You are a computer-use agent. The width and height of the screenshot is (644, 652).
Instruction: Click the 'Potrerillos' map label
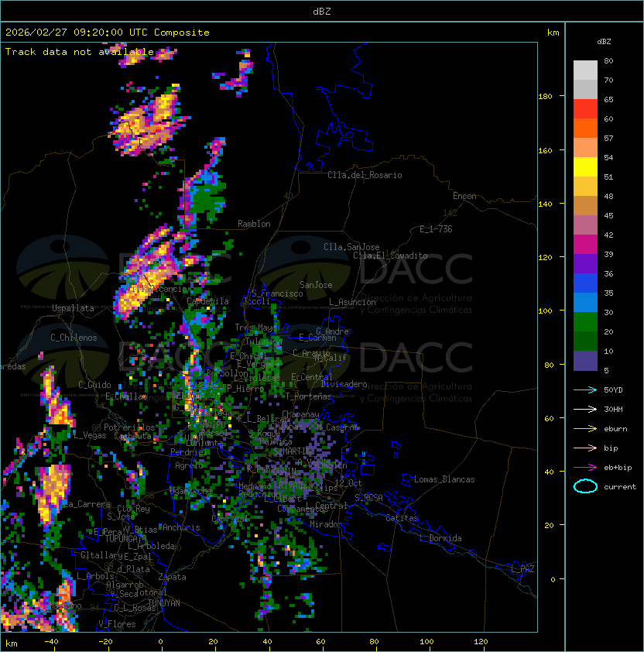coord(129,427)
